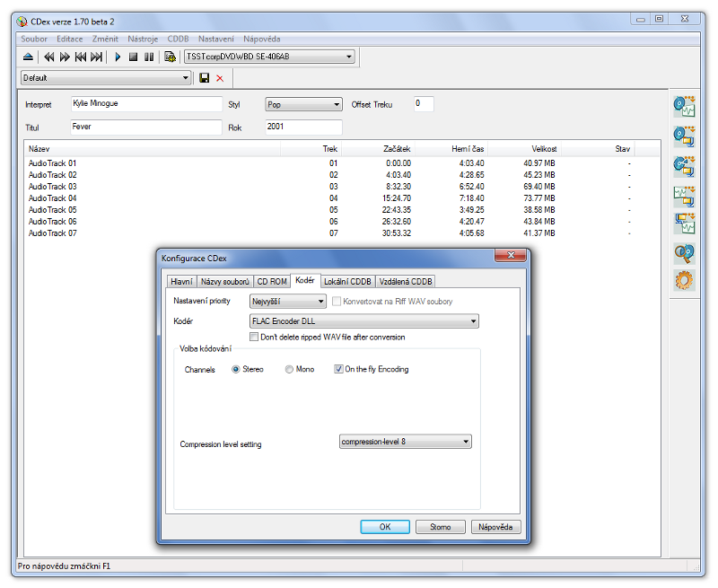Viewport: 718px width, 588px height.
Task: Click the save profile floppy icon
Action: [205, 78]
